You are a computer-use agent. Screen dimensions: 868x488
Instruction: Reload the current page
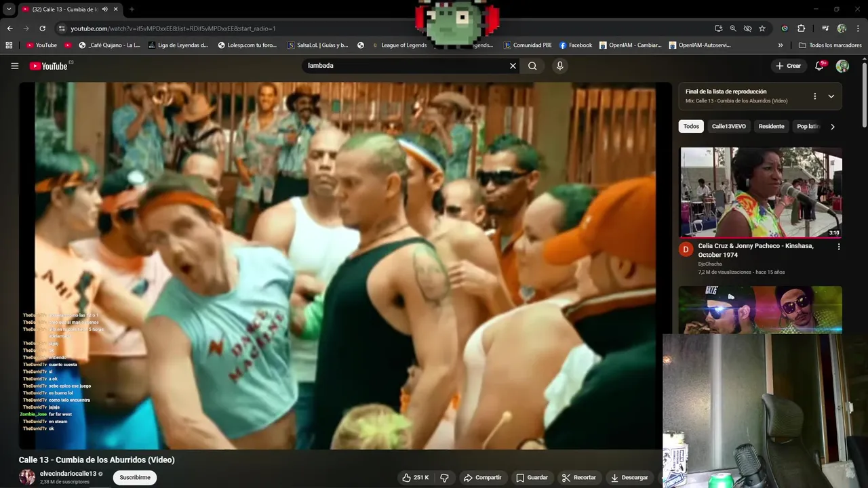[x=42, y=28]
